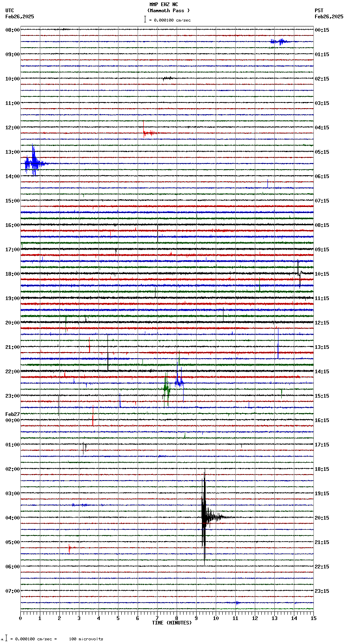Click the large black earthquake spike near 04:00
Viewport: 346px width, 644px height.
click(204, 517)
